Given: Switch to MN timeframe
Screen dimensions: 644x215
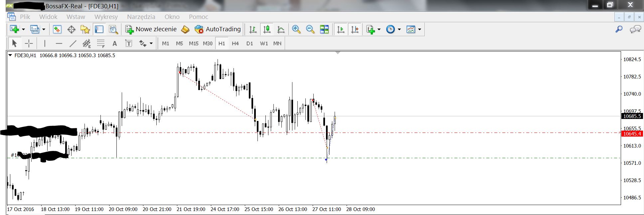Looking at the screenshot, I should pos(277,44).
